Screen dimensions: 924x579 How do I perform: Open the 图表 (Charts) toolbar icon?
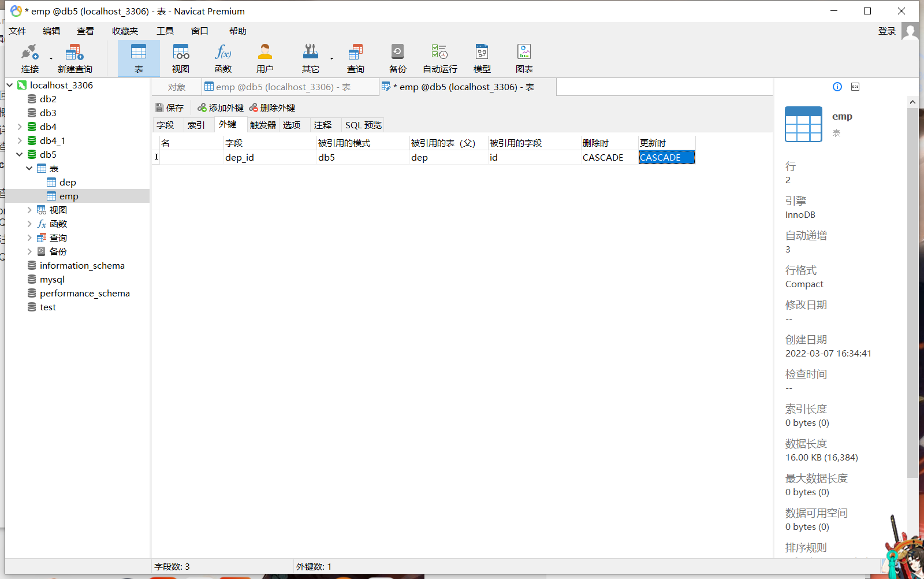tap(524, 58)
